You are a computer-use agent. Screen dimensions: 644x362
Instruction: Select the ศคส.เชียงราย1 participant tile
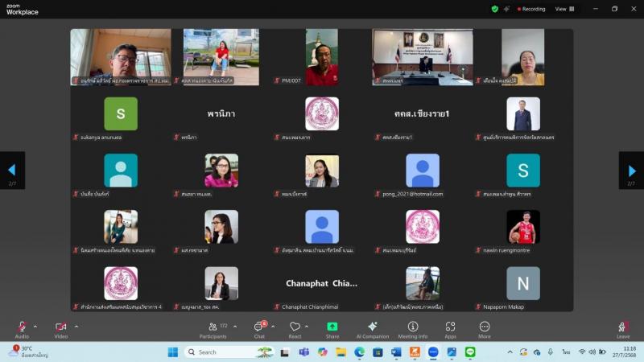[423, 118]
